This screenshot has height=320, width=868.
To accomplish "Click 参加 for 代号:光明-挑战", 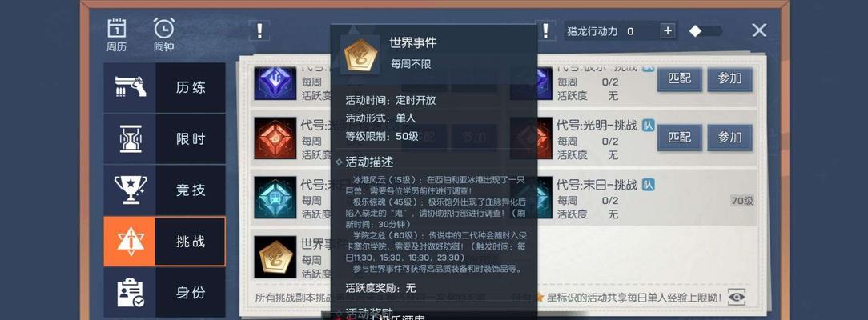I will tap(729, 137).
